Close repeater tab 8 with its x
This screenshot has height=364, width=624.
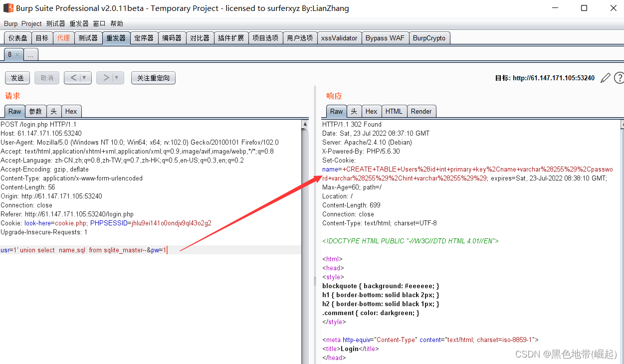[17, 55]
